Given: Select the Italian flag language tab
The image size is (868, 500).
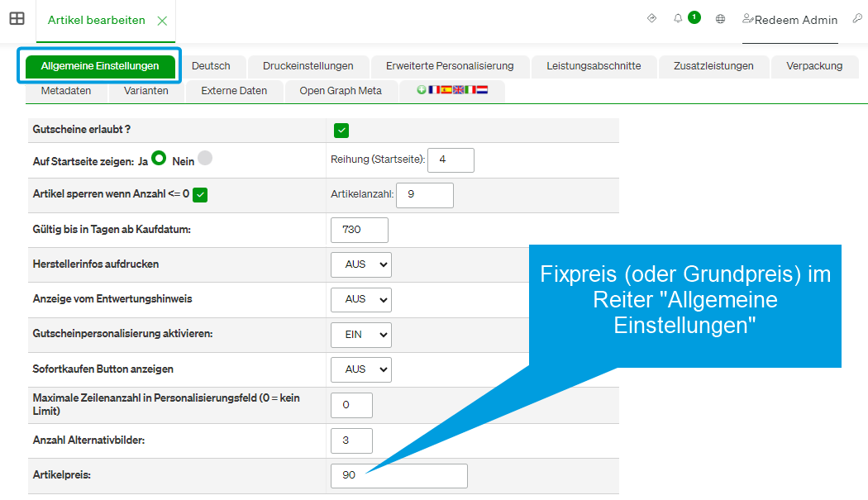Looking at the screenshot, I should point(470,90).
